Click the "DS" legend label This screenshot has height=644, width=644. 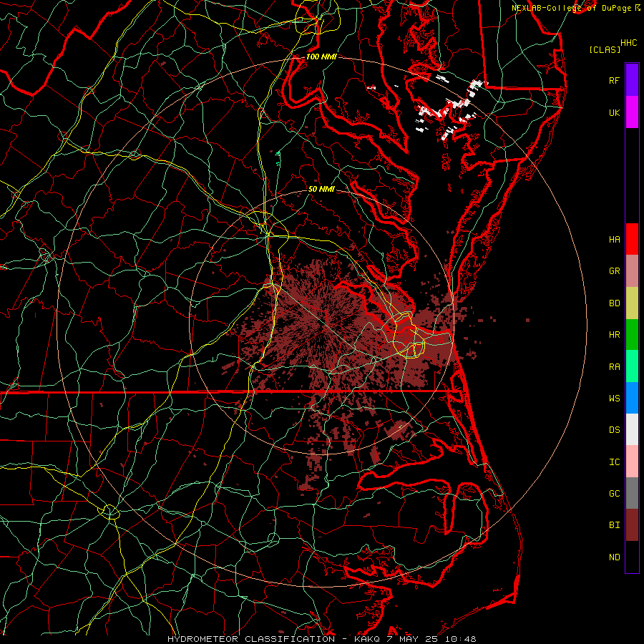point(614,429)
